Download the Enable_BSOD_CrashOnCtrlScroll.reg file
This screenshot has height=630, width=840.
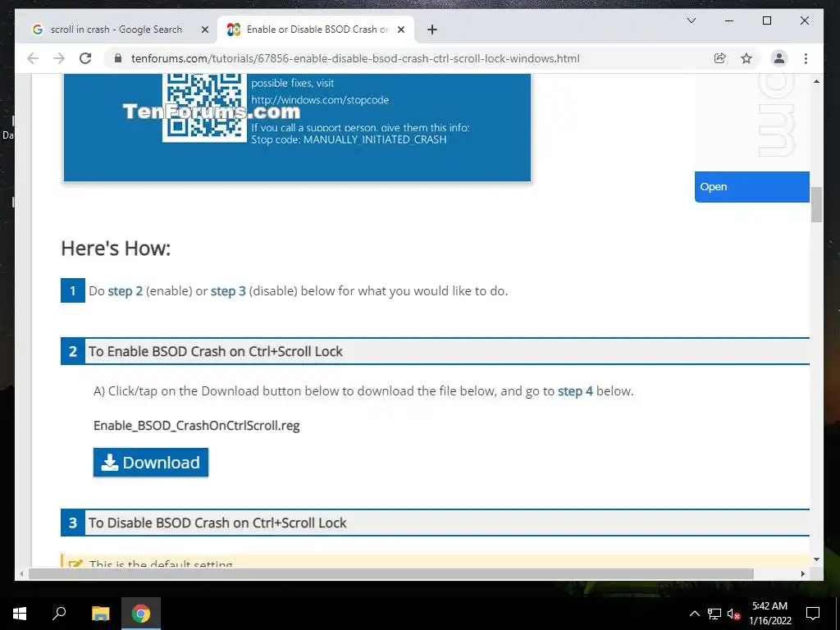(x=151, y=463)
